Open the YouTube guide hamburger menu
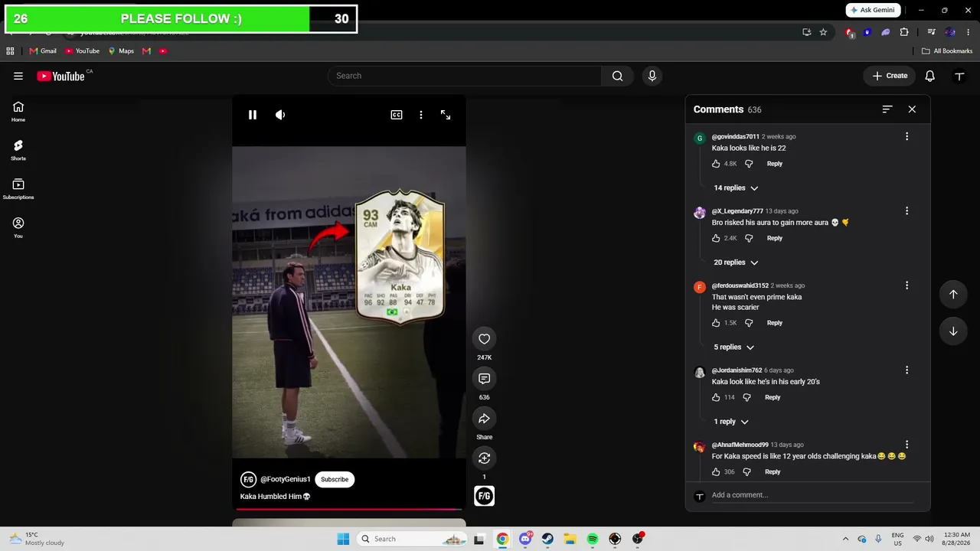The width and height of the screenshot is (980, 551). [18, 76]
